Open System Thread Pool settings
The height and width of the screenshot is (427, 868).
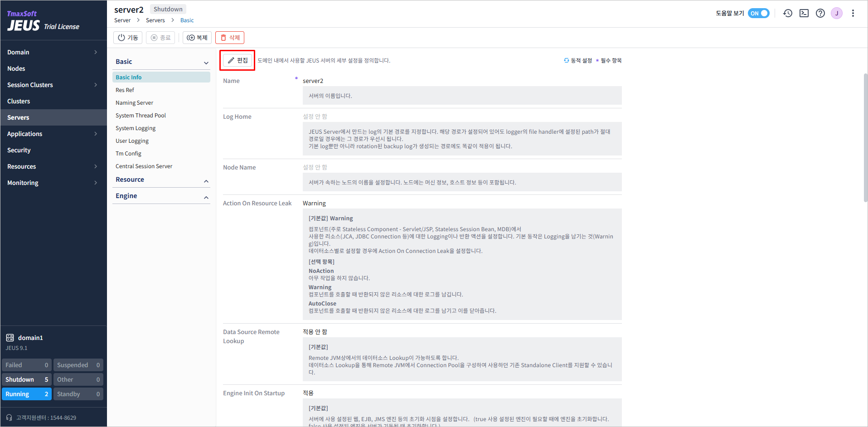tap(141, 116)
